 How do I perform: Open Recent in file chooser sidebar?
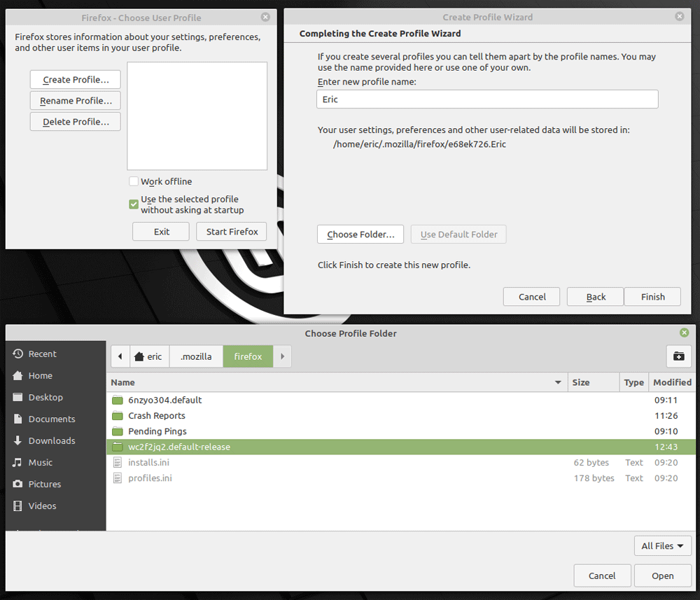[x=56, y=354]
